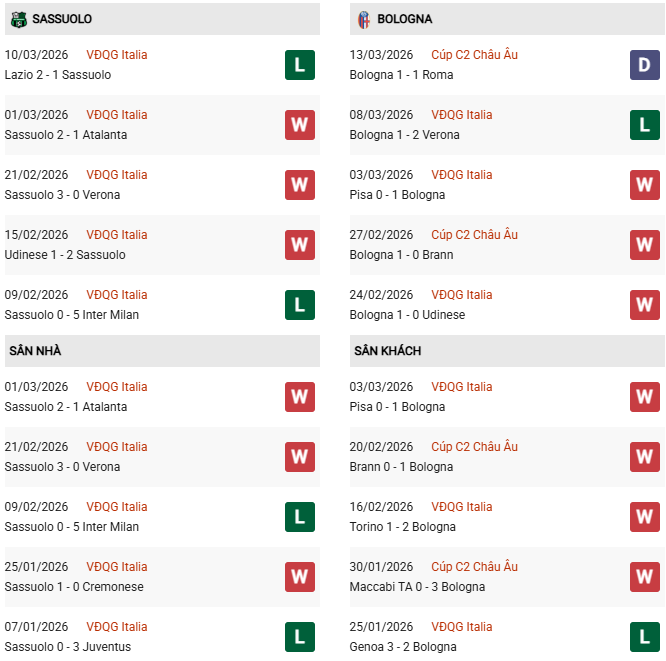Open the Sassuolo 2 - 1 Atalanta match on 01/03/2026 in the top Sassuolo list
Image resolution: width=666 pixels, height=661 pixels.
[x=66, y=135]
